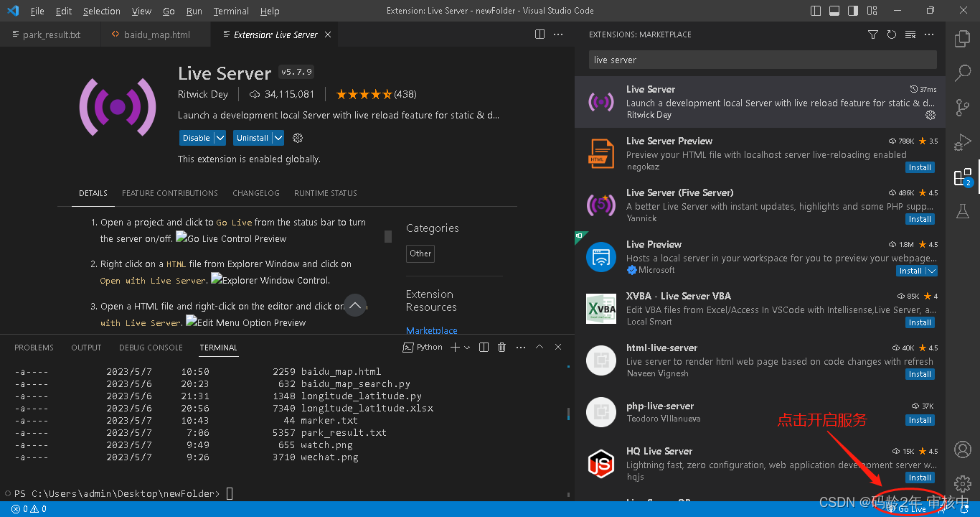The height and width of the screenshot is (517, 980).
Task: Open gear settings beside Uninstall button
Action: tap(298, 138)
